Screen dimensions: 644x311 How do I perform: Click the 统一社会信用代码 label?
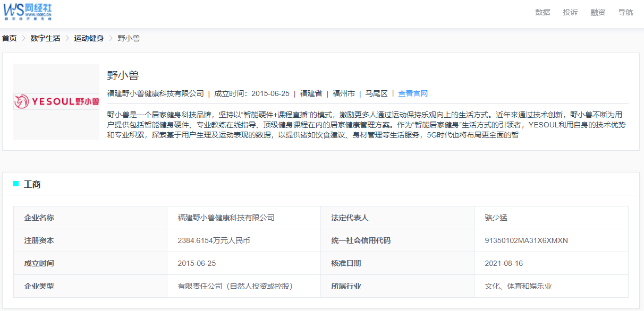pyautogui.click(x=361, y=240)
